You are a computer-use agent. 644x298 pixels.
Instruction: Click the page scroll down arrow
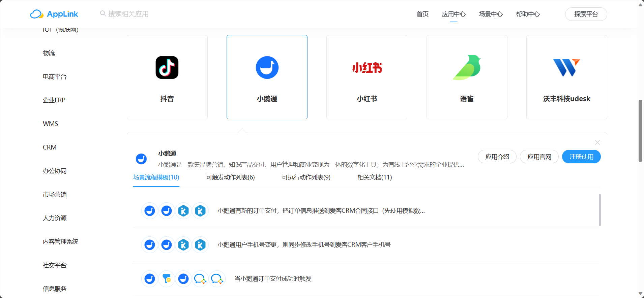(x=640, y=294)
